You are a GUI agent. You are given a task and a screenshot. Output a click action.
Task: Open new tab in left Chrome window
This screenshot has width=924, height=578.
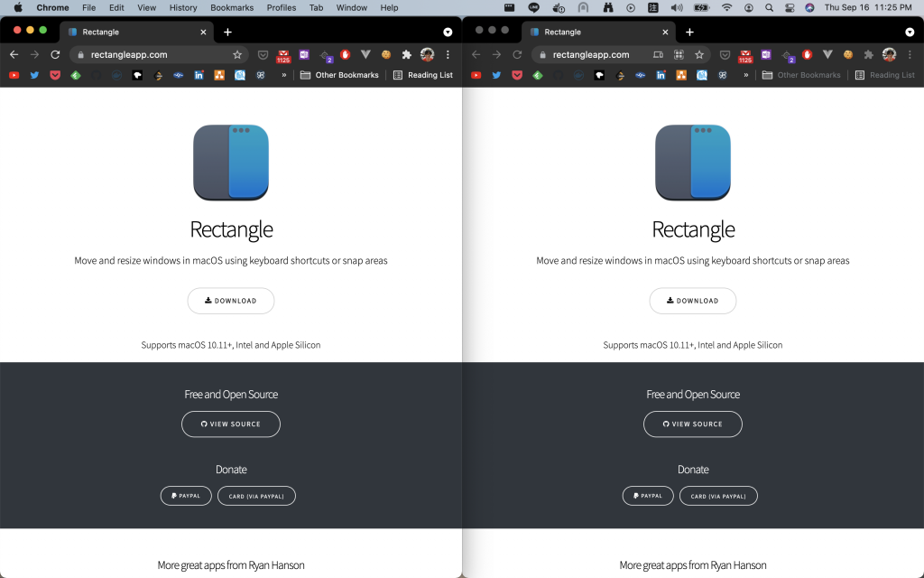[x=227, y=32]
